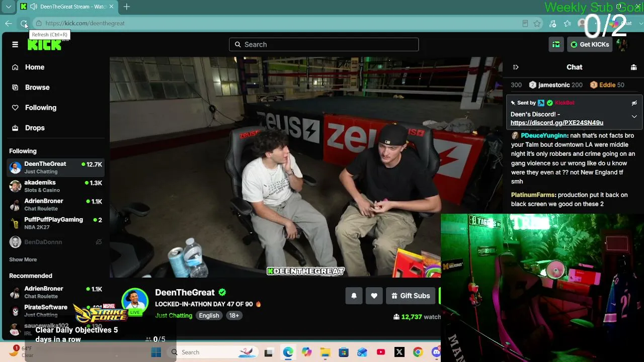Viewport: 644px width, 362px height.
Task: Open AdrienBroner channel in Following list
Action: coord(55,205)
